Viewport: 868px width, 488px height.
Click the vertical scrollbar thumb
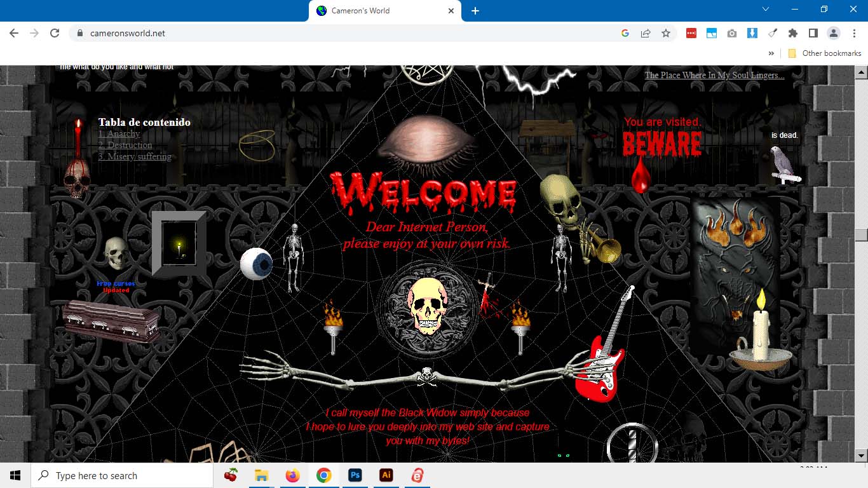pos(861,234)
